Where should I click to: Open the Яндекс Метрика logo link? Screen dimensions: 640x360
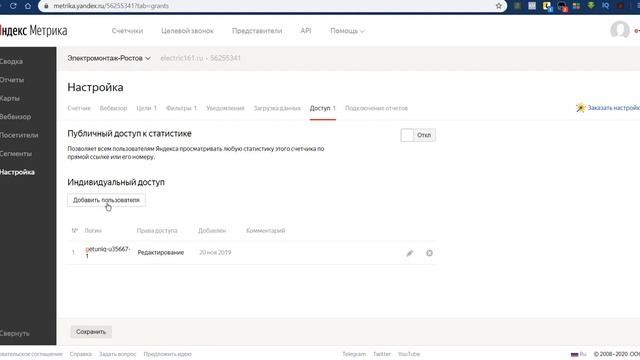(33, 31)
